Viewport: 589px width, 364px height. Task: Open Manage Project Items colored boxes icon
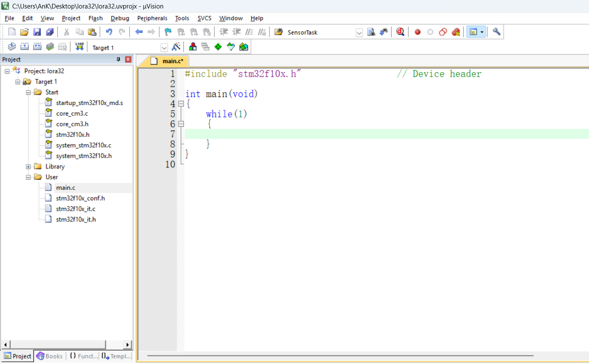[193, 47]
